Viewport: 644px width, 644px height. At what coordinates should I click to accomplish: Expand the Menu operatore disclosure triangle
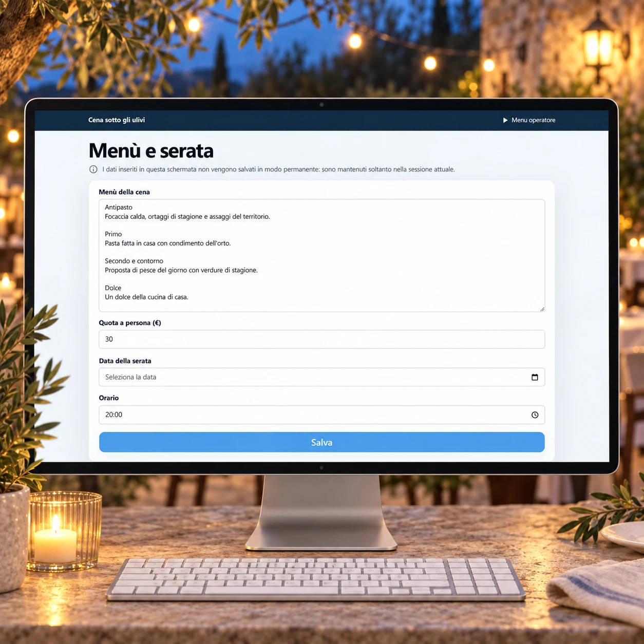point(505,120)
